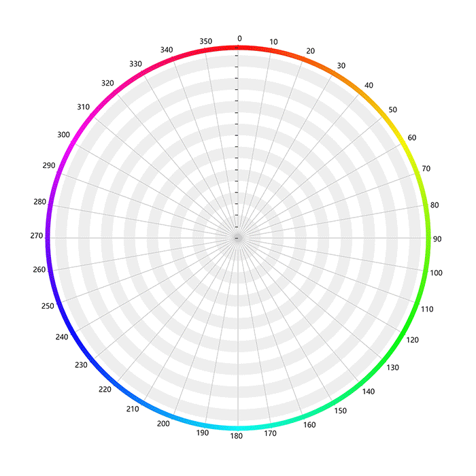The width and height of the screenshot is (476, 476).
Task: Select the 270 degree angle label
Action: click(37, 236)
